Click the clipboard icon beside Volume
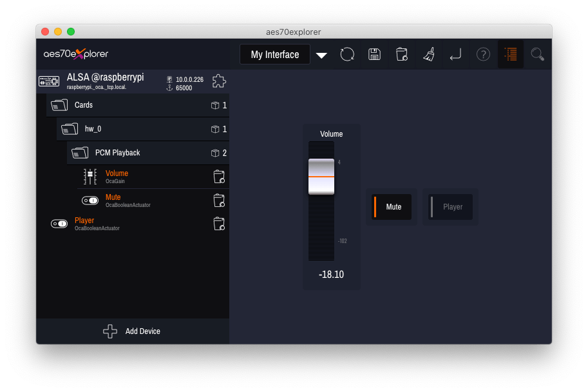588x392 pixels. [x=219, y=177]
